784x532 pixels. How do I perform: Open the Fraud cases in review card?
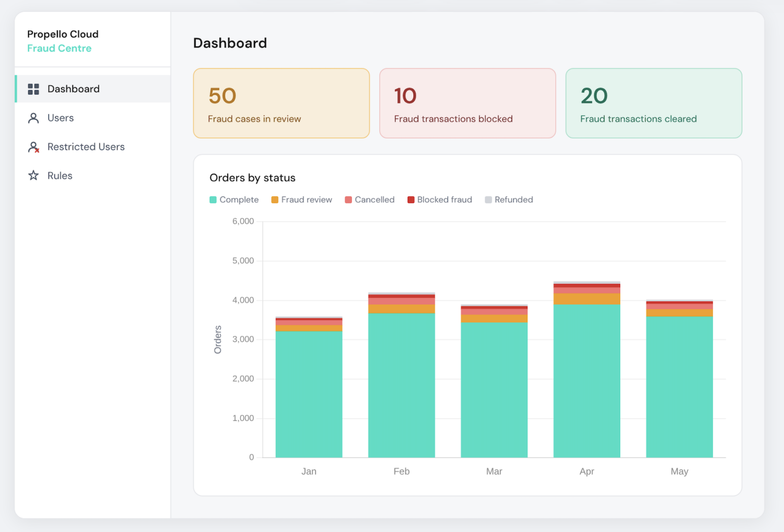click(x=281, y=104)
